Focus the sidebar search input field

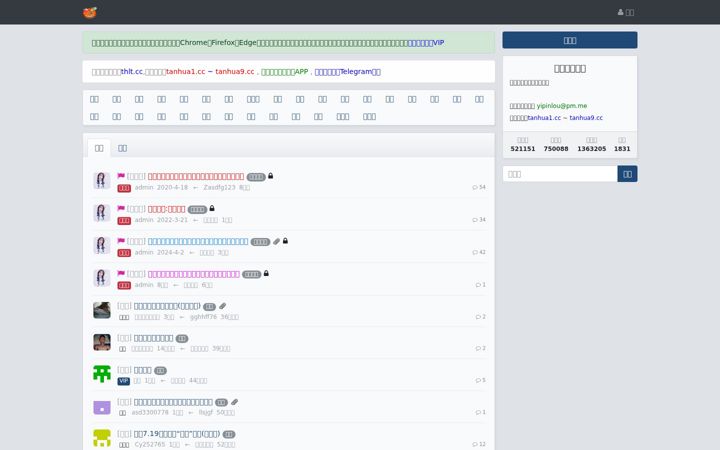560,174
